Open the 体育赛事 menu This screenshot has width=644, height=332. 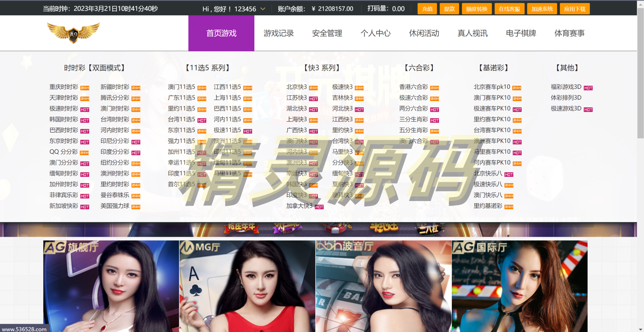(x=569, y=33)
